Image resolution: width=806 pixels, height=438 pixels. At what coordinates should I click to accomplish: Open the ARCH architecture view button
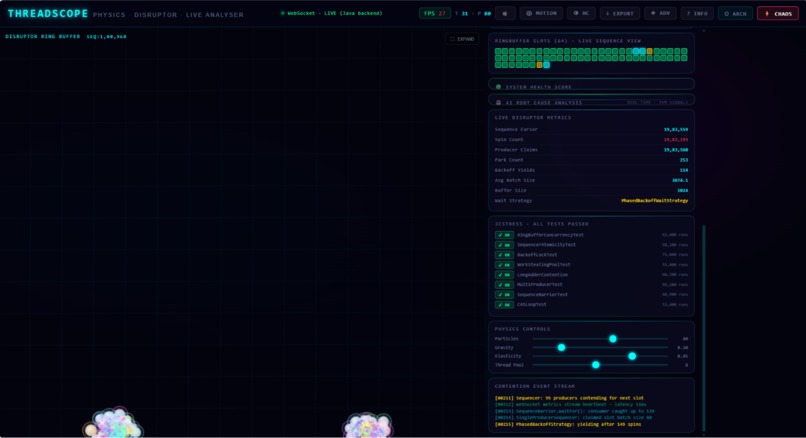pyautogui.click(x=735, y=13)
